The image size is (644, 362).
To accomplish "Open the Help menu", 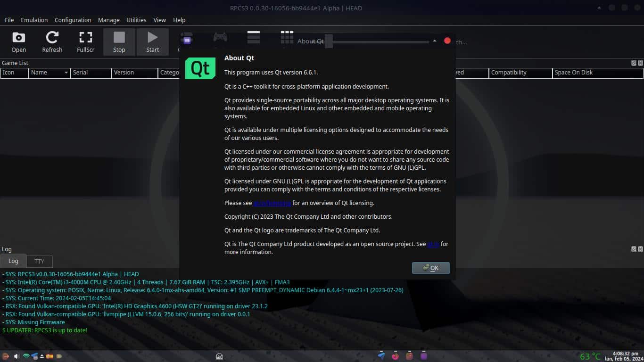I will 179,20.
